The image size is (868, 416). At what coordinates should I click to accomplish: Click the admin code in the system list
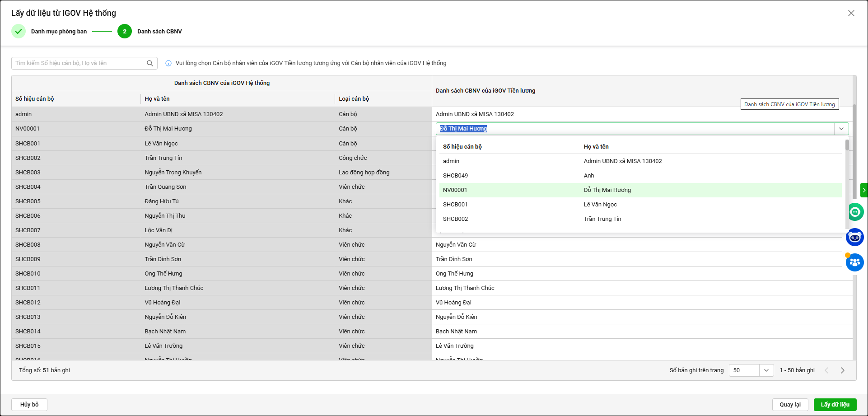(x=76, y=114)
